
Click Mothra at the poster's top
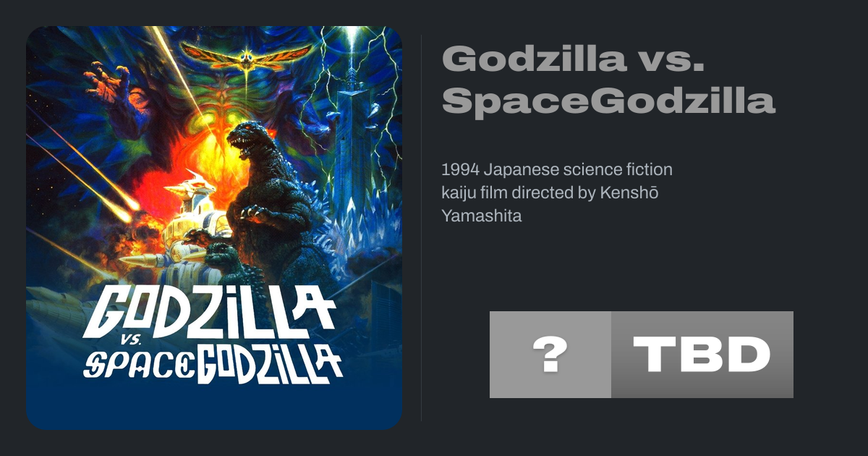click(x=246, y=56)
